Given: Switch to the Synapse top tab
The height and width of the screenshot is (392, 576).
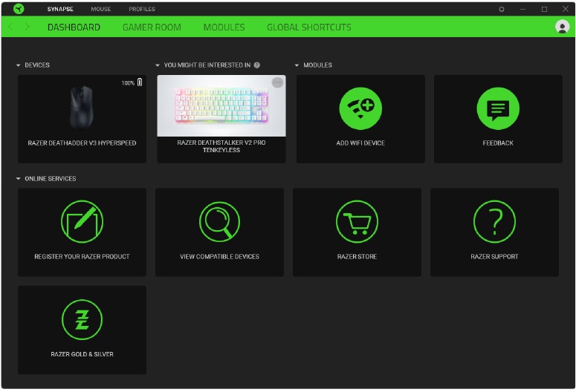Looking at the screenshot, I should 60,9.
